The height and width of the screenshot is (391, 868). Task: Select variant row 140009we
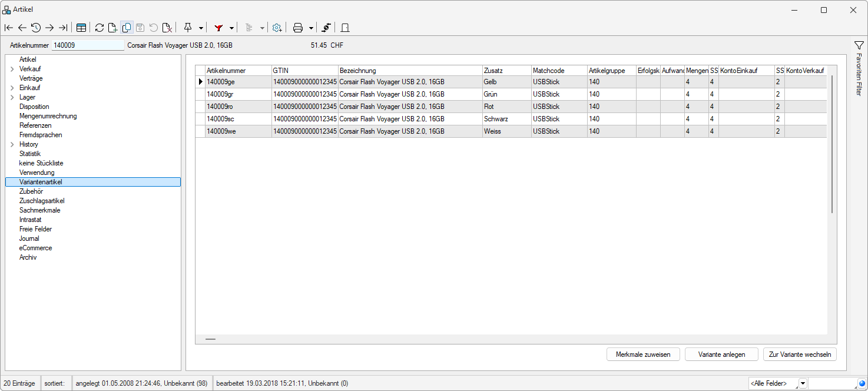511,131
